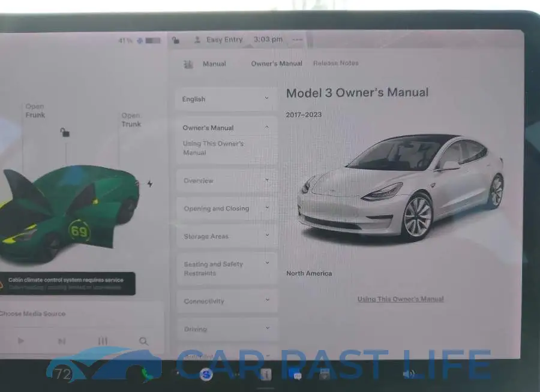
Task: Open the Easy Entry driver profile
Action: click(x=218, y=40)
